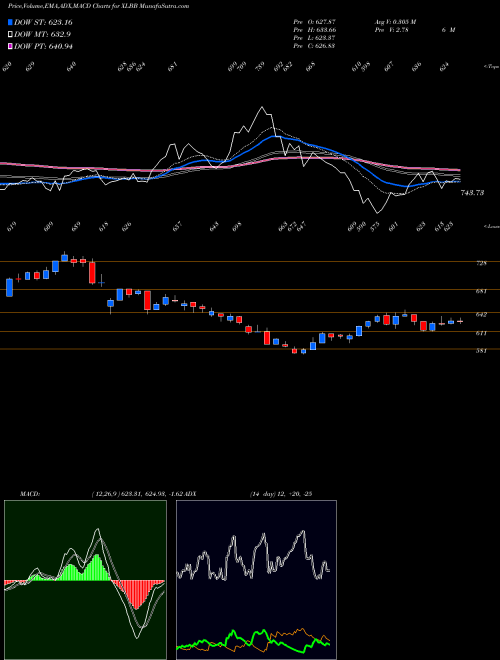Click the white DOW MT legend swatch

point(10,34)
